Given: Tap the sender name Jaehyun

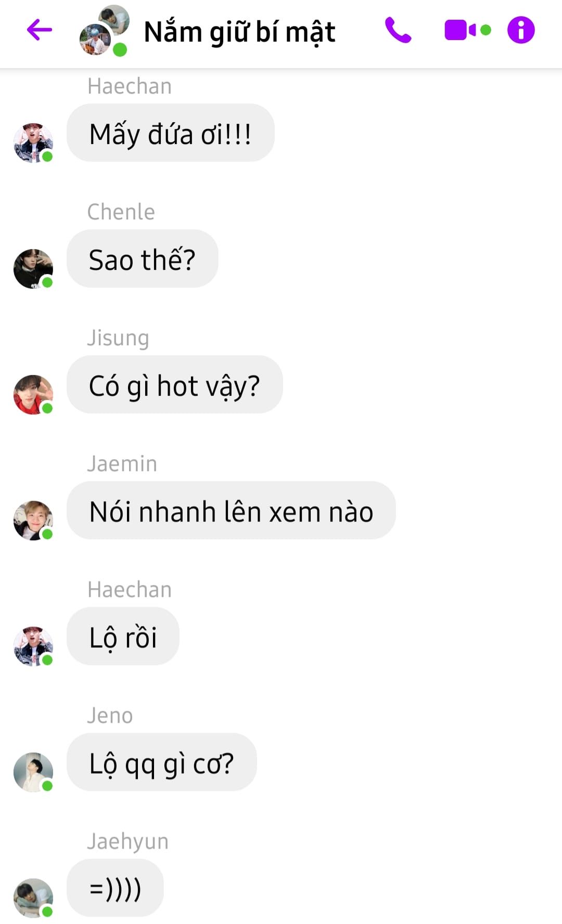Looking at the screenshot, I should (127, 841).
